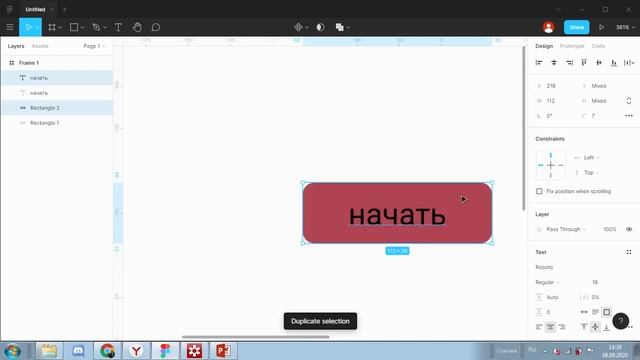Click the Text align bottom icon

[607, 327]
